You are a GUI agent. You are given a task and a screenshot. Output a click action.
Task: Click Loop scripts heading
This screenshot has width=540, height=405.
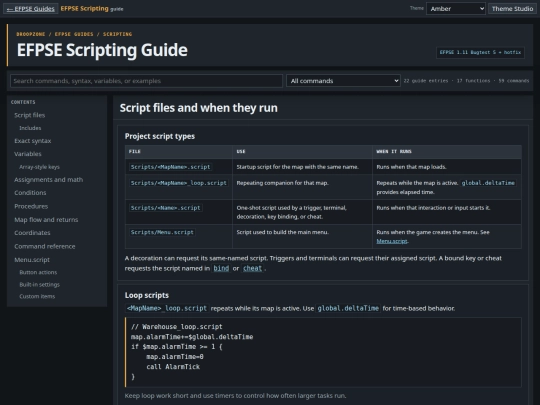[x=147, y=295]
